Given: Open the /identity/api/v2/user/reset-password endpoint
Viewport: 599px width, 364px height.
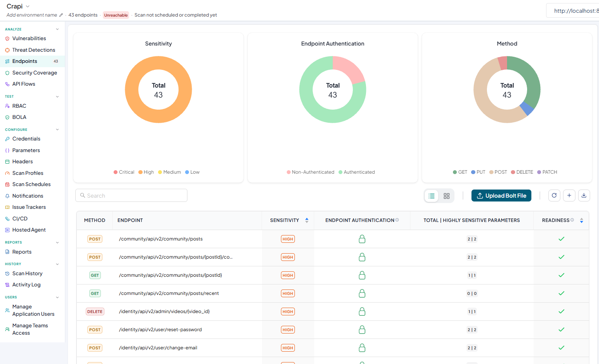Looking at the screenshot, I should tap(160, 330).
